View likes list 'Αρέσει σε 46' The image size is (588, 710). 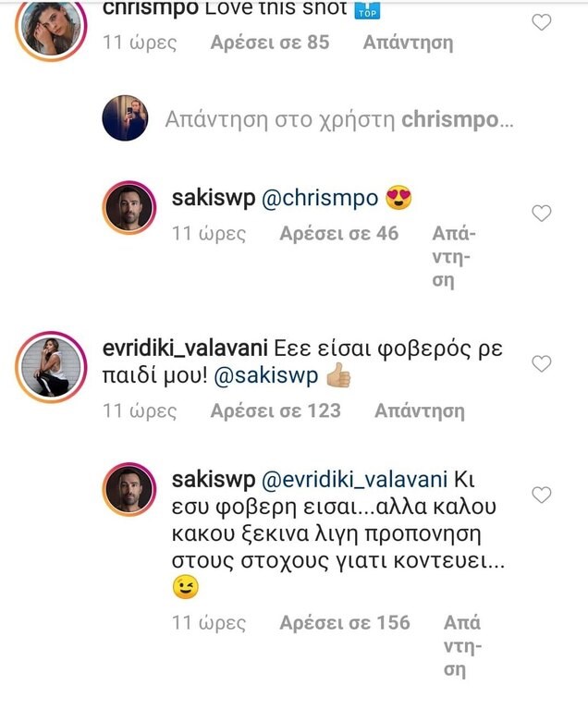[339, 234]
